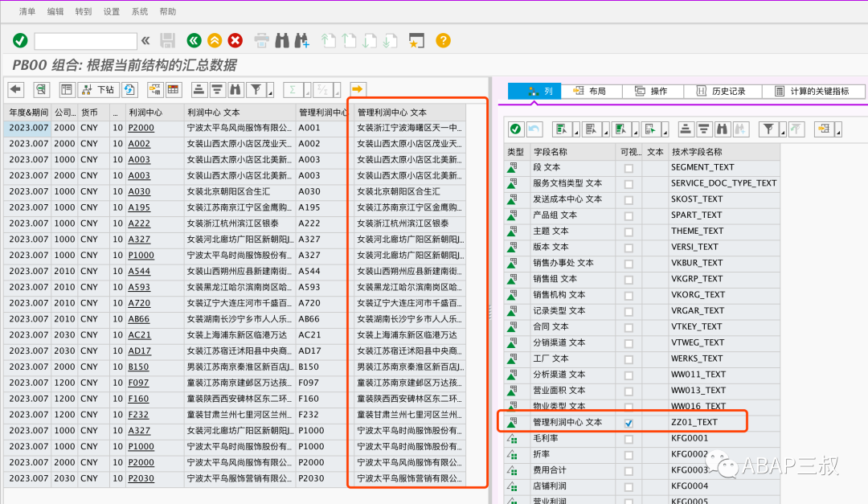Click the green Enter checkmark in the top toolbar
This screenshot has width=868, height=504.
point(20,40)
